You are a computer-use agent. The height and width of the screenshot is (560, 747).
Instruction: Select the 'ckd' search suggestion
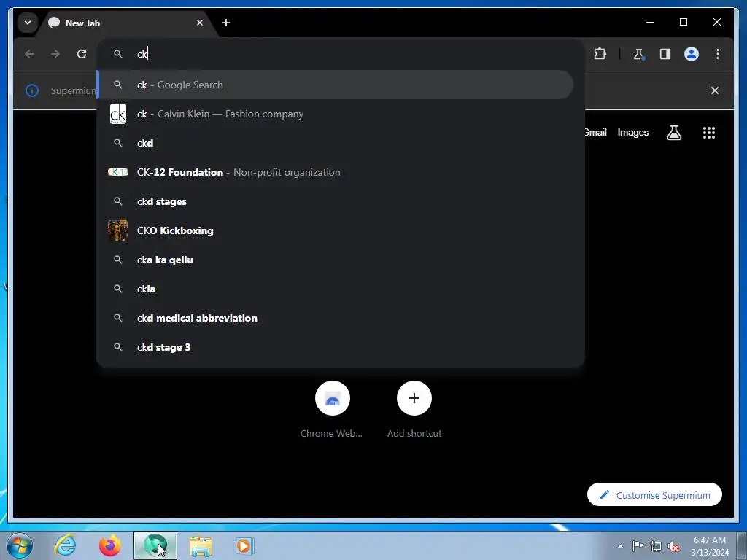pos(336,143)
